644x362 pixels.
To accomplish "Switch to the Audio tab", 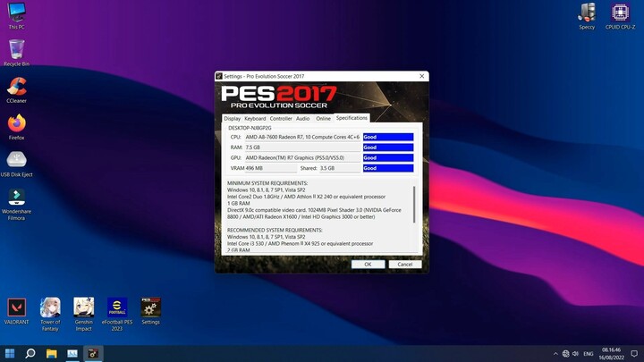I will [302, 118].
